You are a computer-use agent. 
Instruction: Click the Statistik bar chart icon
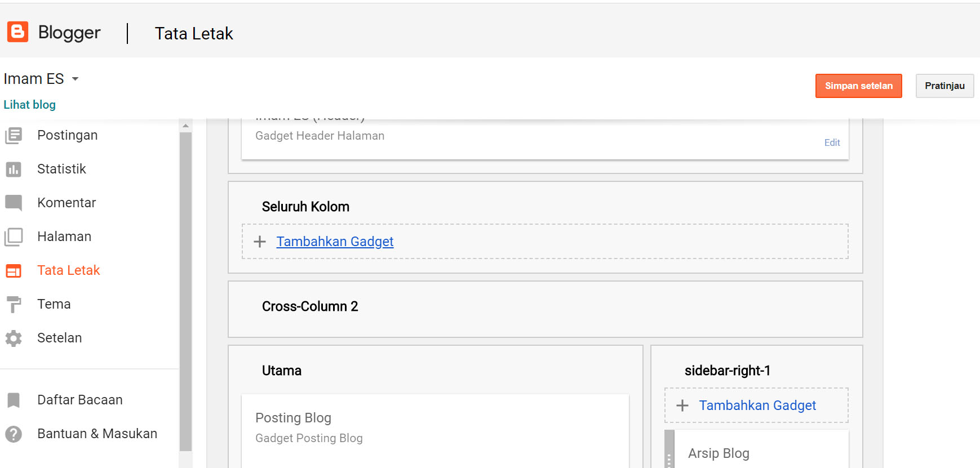pos(14,169)
